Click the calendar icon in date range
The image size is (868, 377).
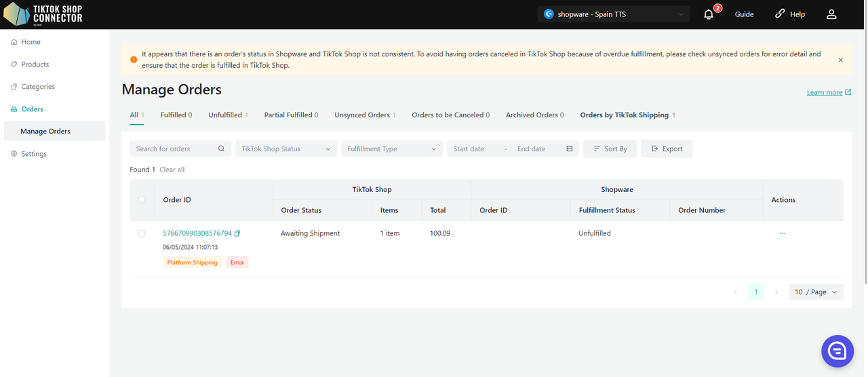coord(570,148)
